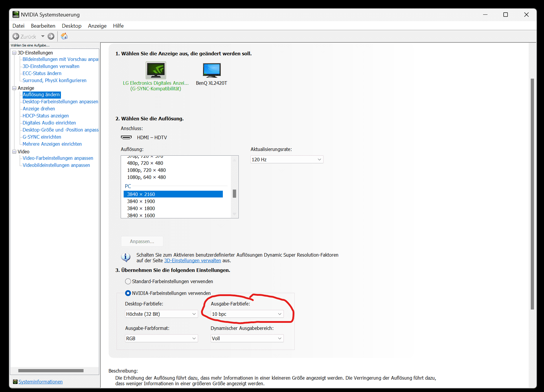Open the Hilfe menu

[118, 26]
